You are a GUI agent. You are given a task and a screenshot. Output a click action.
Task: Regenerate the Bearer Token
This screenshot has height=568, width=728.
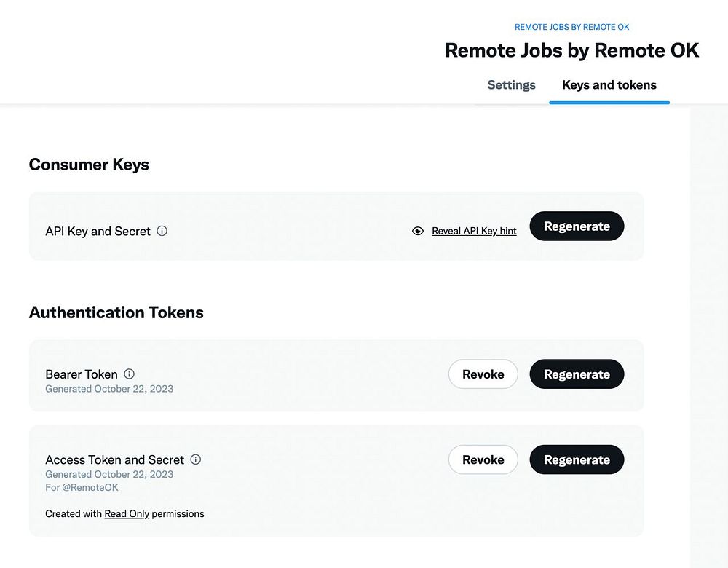(x=576, y=374)
